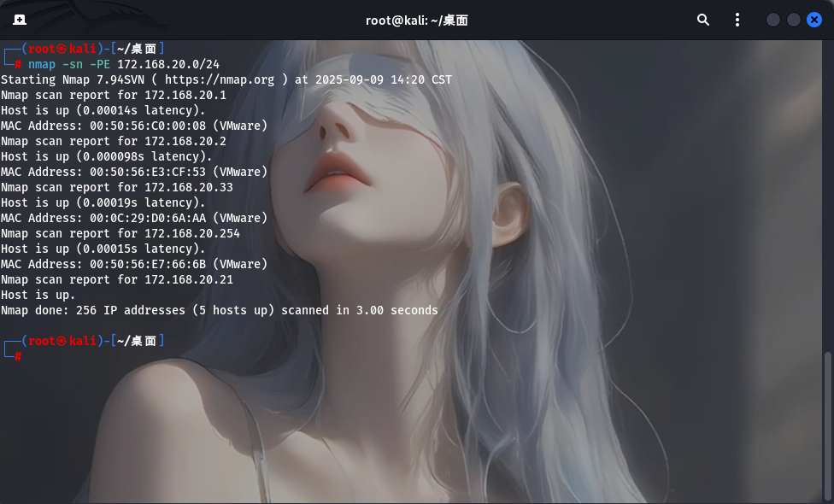
Task: Click scan report line for 172.168.20.1
Action: (x=114, y=95)
